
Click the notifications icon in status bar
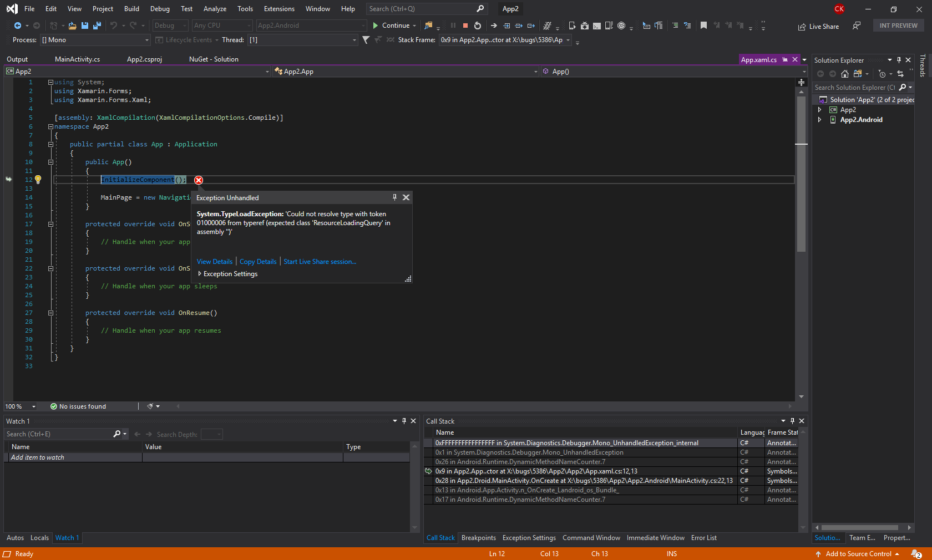click(916, 554)
